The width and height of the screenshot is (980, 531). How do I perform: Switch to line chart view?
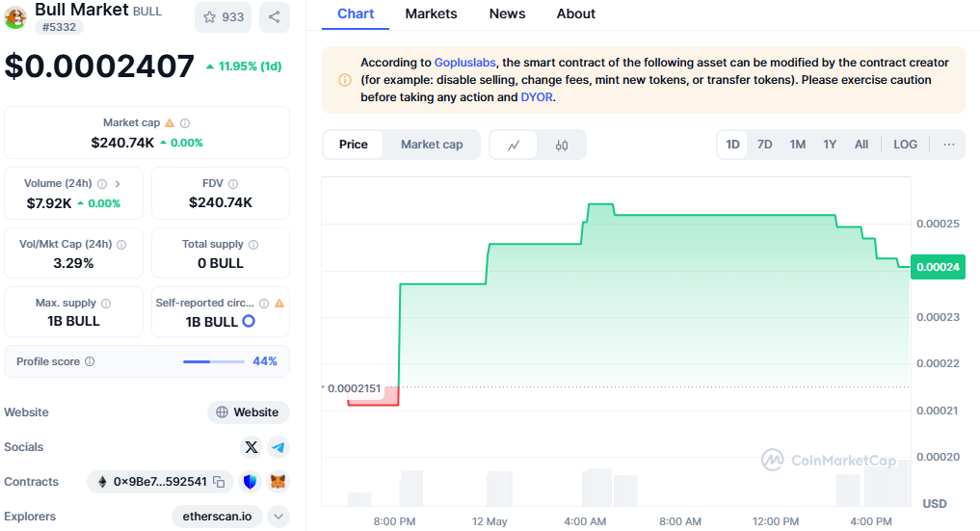[513, 145]
